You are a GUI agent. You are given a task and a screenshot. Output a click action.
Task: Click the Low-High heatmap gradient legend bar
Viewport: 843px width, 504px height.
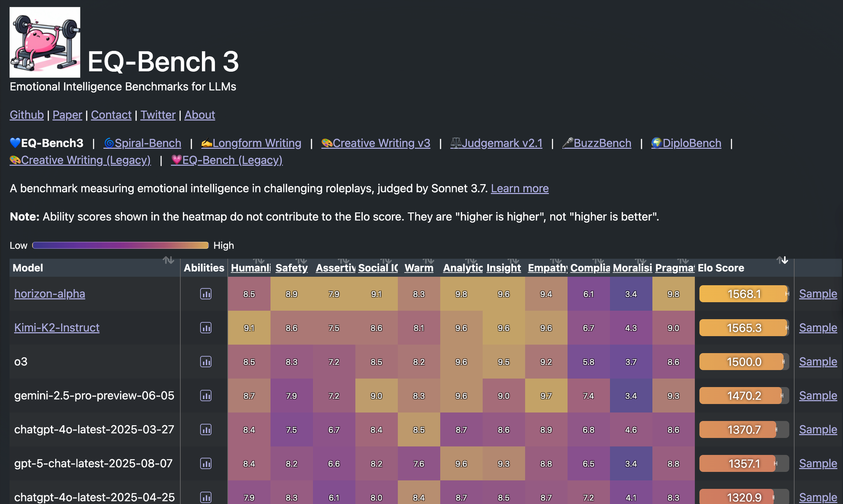[x=121, y=245]
